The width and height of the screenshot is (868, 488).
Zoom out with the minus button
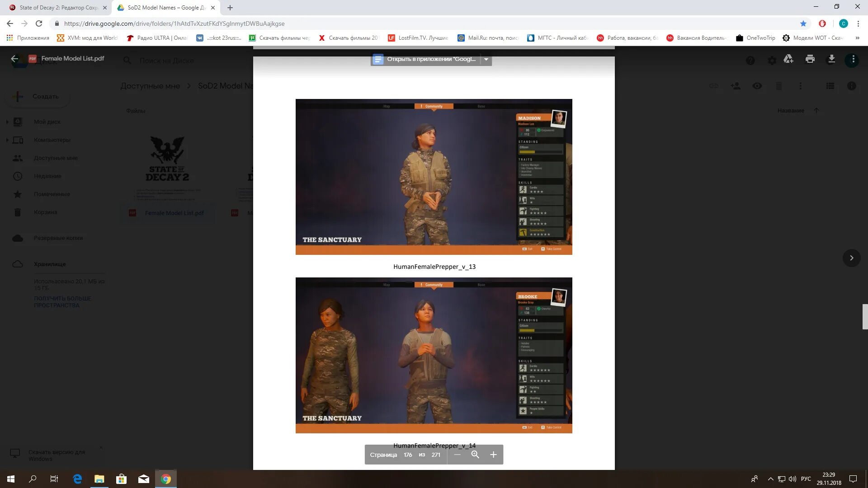click(457, 455)
